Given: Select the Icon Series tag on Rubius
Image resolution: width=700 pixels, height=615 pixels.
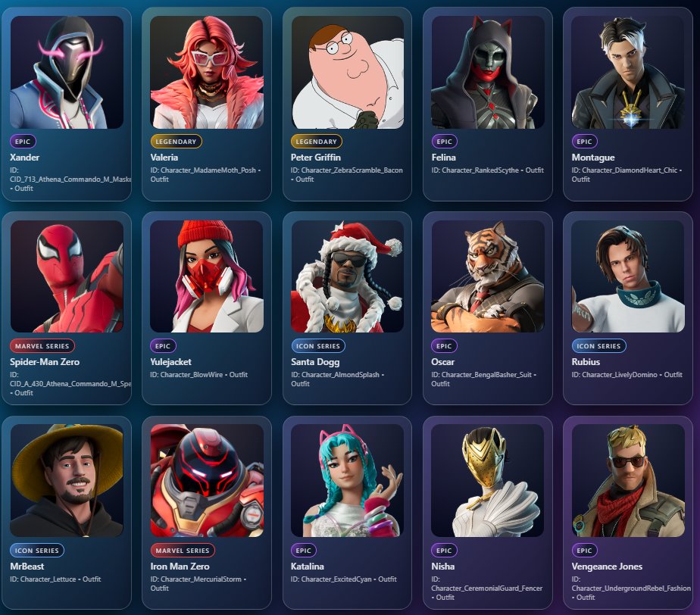Looking at the screenshot, I should (x=598, y=346).
